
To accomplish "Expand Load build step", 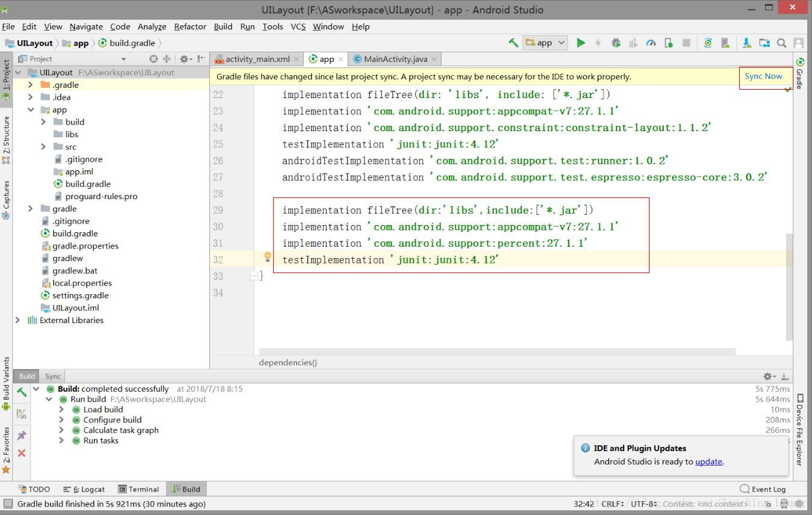I will (61, 410).
